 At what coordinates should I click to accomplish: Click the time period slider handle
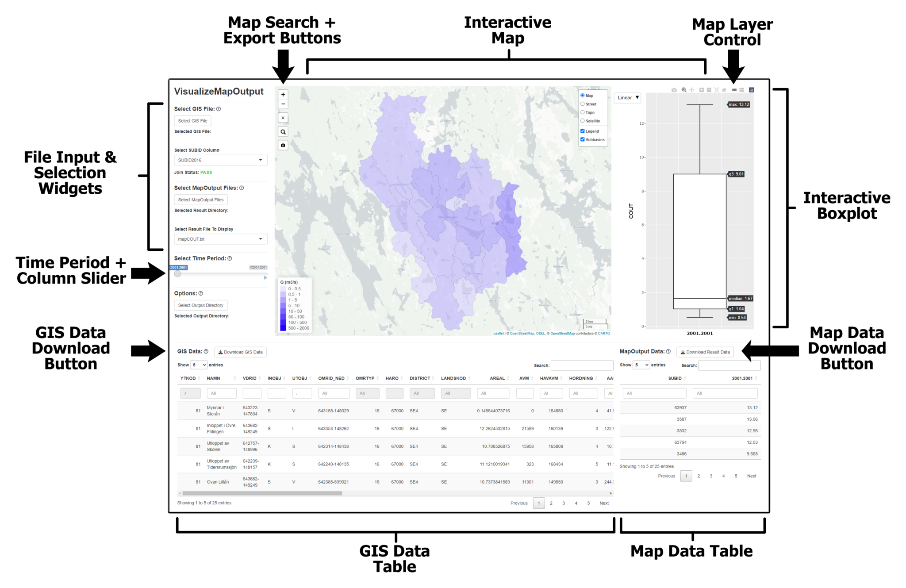tap(177, 274)
